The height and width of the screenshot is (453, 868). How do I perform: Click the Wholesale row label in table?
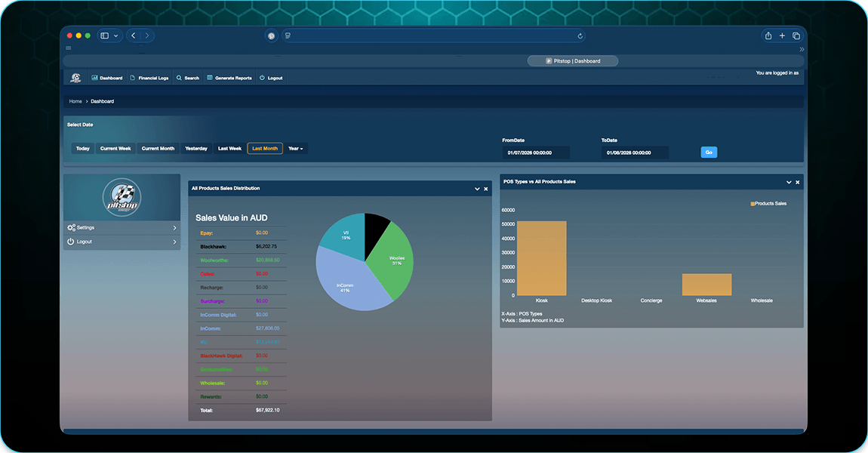pos(213,384)
